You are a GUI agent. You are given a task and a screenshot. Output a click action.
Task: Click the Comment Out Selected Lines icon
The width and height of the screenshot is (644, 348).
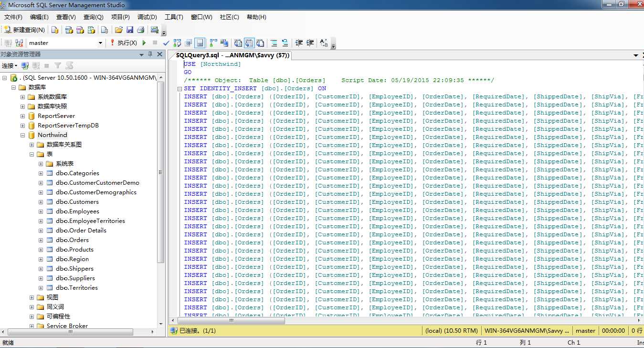274,42
